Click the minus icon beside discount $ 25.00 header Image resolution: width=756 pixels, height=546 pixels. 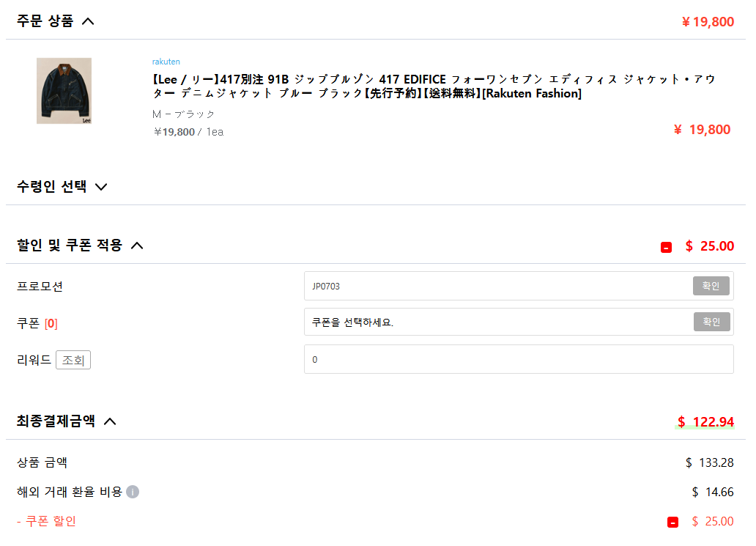point(667,248)
